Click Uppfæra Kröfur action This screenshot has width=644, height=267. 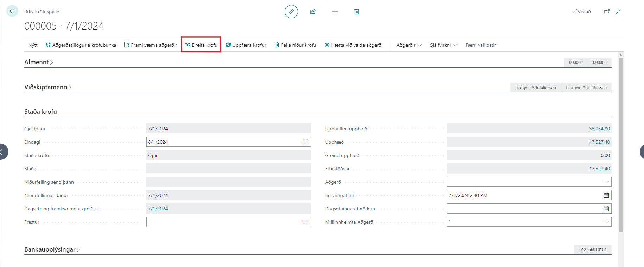tap(246, 45)
